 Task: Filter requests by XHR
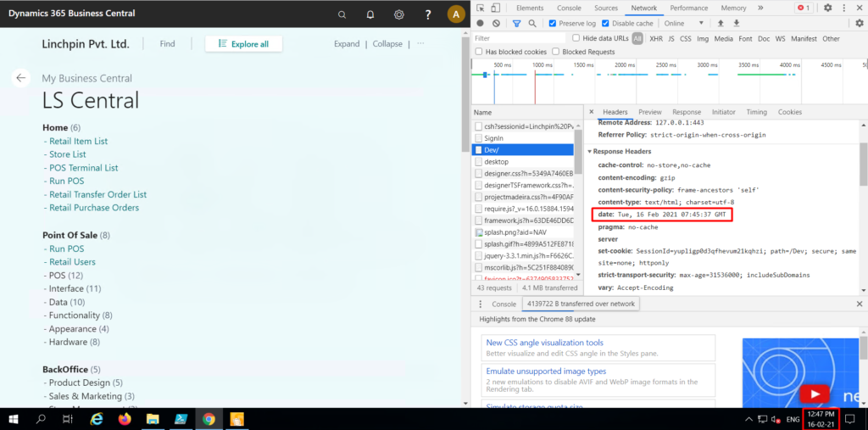coord(656,39)
